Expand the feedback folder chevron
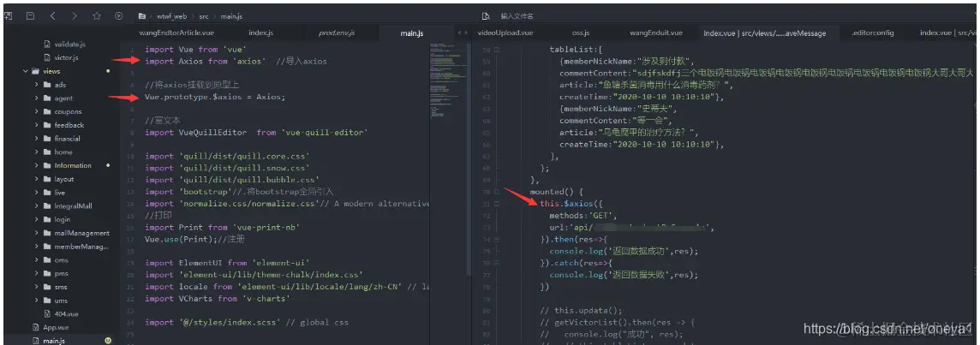Viewport: 980px width, 345px height. [37, 125]
